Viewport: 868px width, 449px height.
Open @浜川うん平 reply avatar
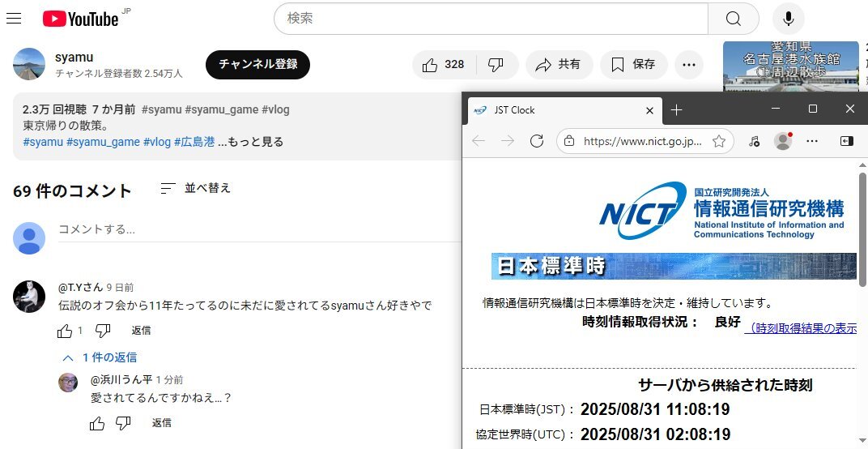click(x=68, y=383)
